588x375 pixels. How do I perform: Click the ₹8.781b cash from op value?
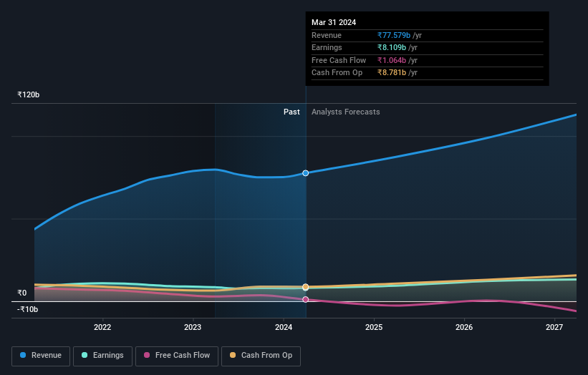tap(392, 73)
